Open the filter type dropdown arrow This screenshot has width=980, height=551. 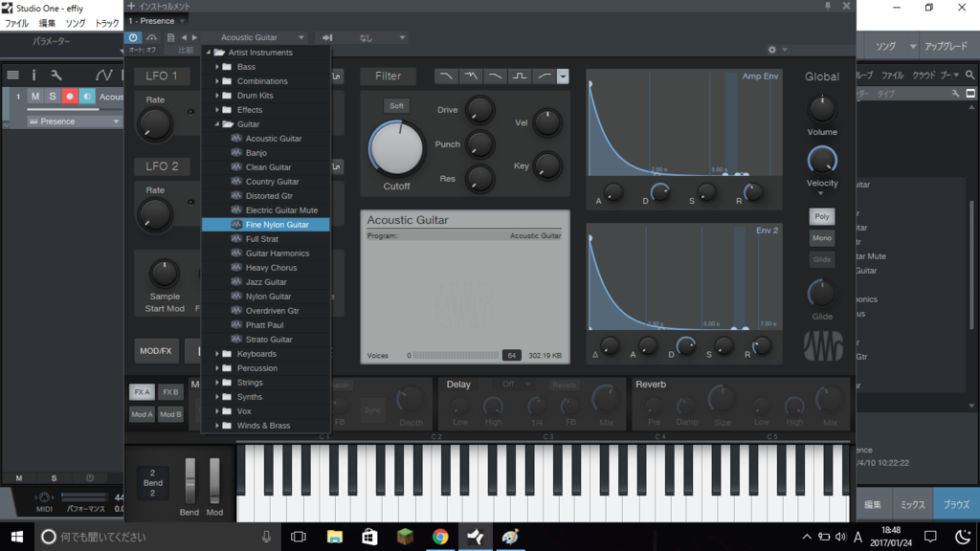(563, 77)
